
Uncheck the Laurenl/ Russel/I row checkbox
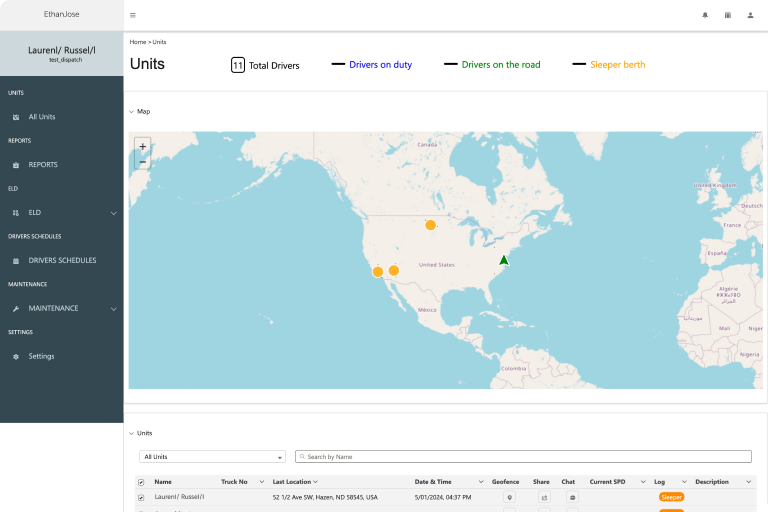141,497
